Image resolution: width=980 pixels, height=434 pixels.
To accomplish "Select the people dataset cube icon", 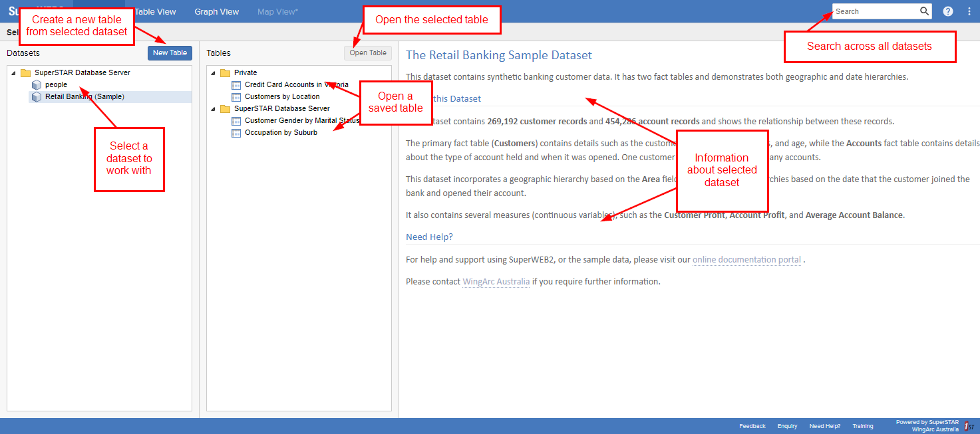I will (37, 84).
